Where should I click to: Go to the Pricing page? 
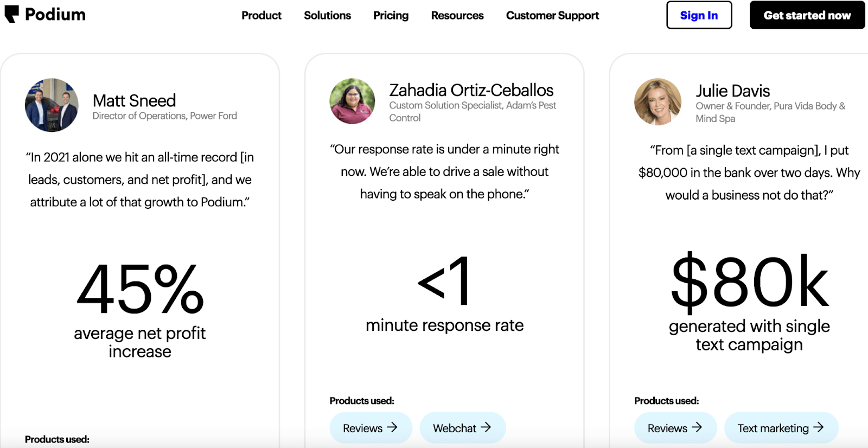[x=391, y=16]
